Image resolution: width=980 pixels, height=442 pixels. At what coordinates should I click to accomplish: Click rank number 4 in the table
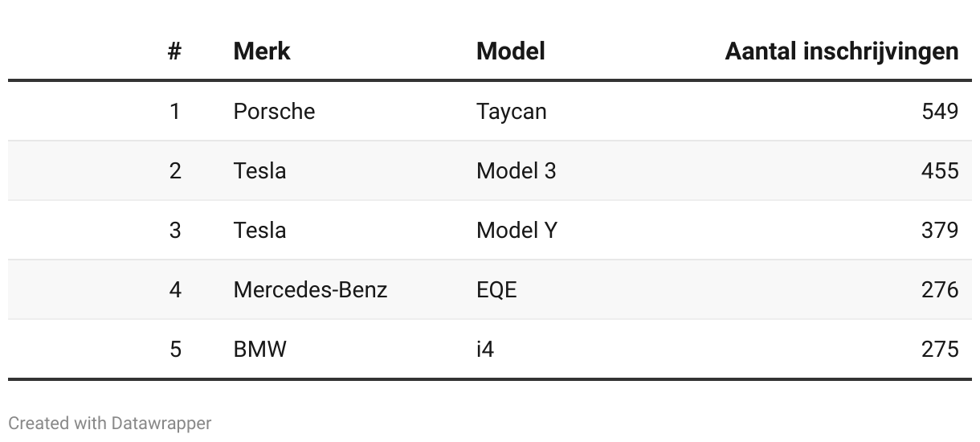[x=175, y=289]
